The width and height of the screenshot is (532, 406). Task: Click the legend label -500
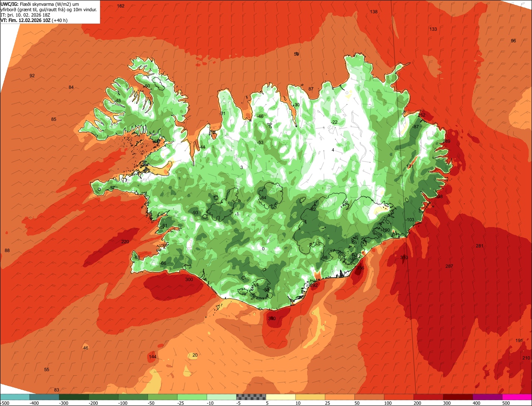pos(5,403)
